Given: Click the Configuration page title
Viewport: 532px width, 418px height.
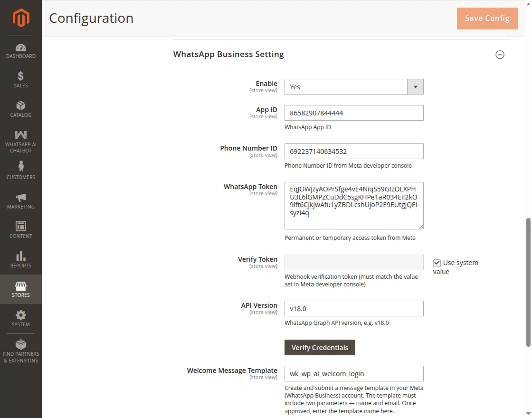Looking at the screenshot, I should point(91,19).
